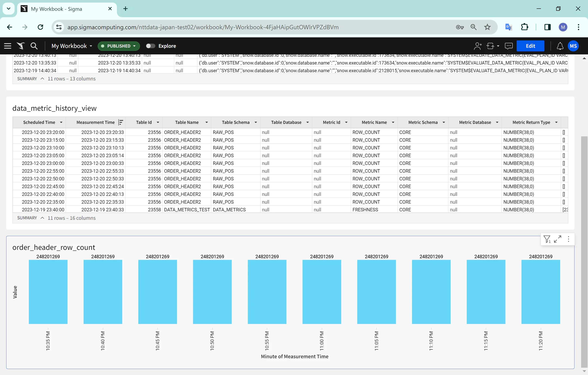The height and width of the screenshot is (375, 588).
Task: Collapse the data_metric_history_view SUMMARY bar
Action: pyautogui.click(x=42, y=218)
